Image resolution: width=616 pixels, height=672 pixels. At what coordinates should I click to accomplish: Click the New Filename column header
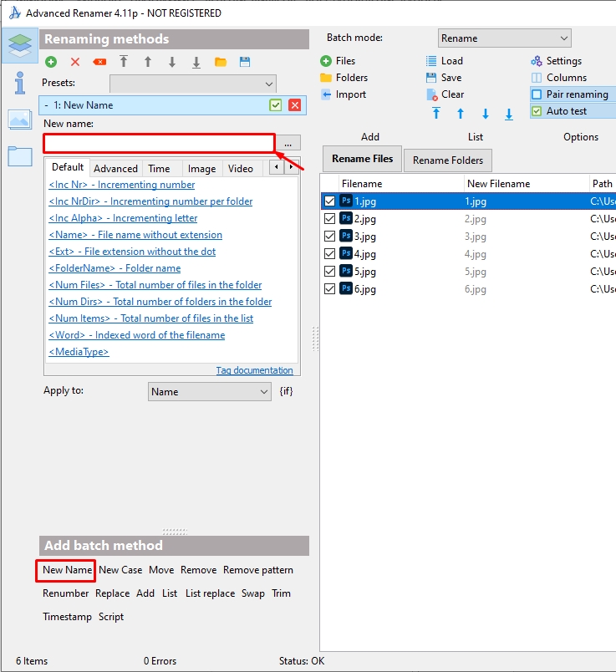coord(527,183)
